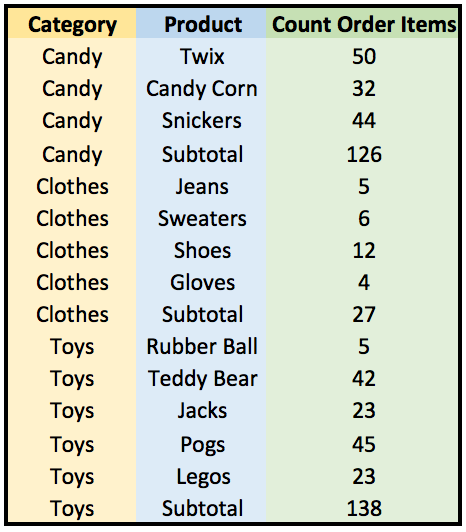The width and height of the screenshot is (466, 532).
Task: Click the Toys subtotal value 138
Action: (x=364, y=508)
